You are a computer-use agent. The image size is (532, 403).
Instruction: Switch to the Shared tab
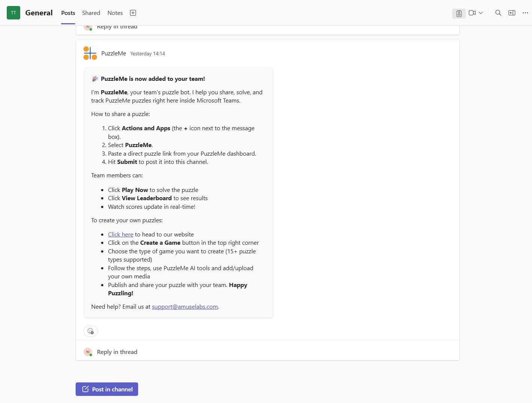pos(91,13)
